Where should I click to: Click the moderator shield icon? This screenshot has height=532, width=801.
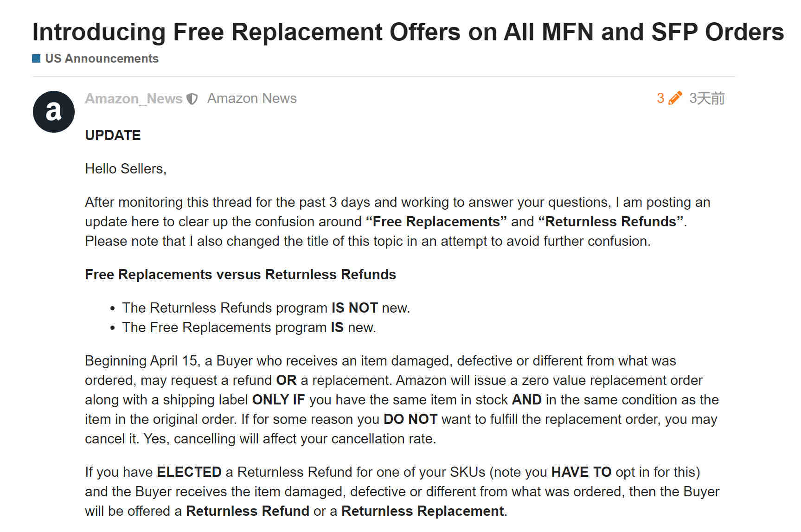pos(192,99)
